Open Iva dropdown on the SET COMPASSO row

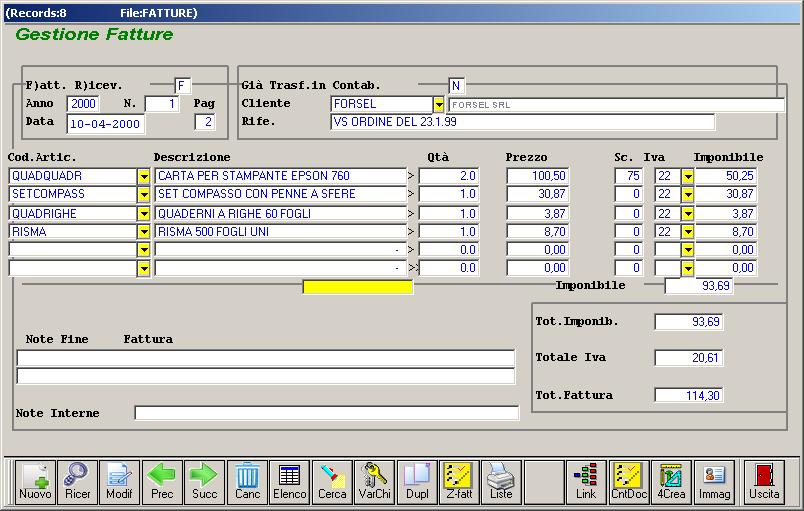tap(688, 194)
